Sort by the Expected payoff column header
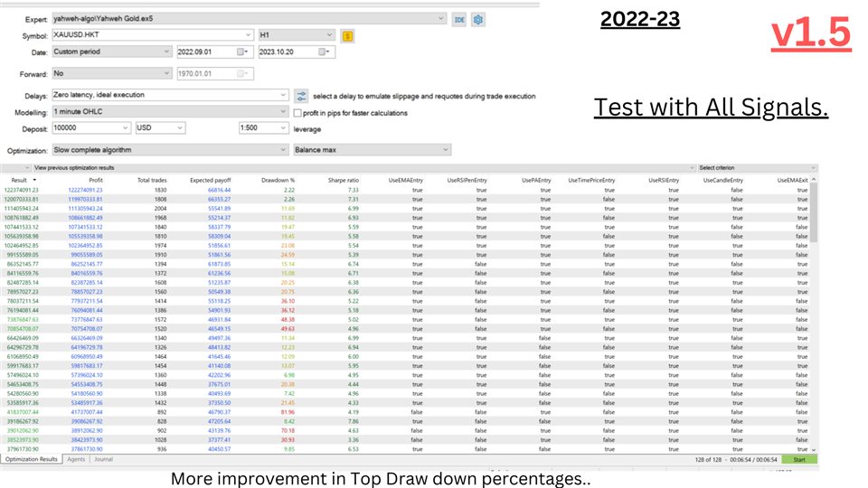This screenshot has width=868, height=488. click(x=211, y=181)
